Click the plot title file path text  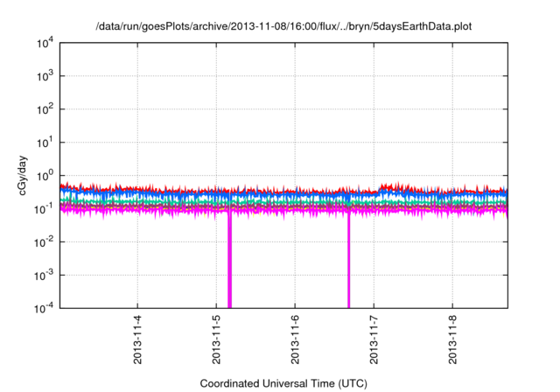[x=283, y=26]
